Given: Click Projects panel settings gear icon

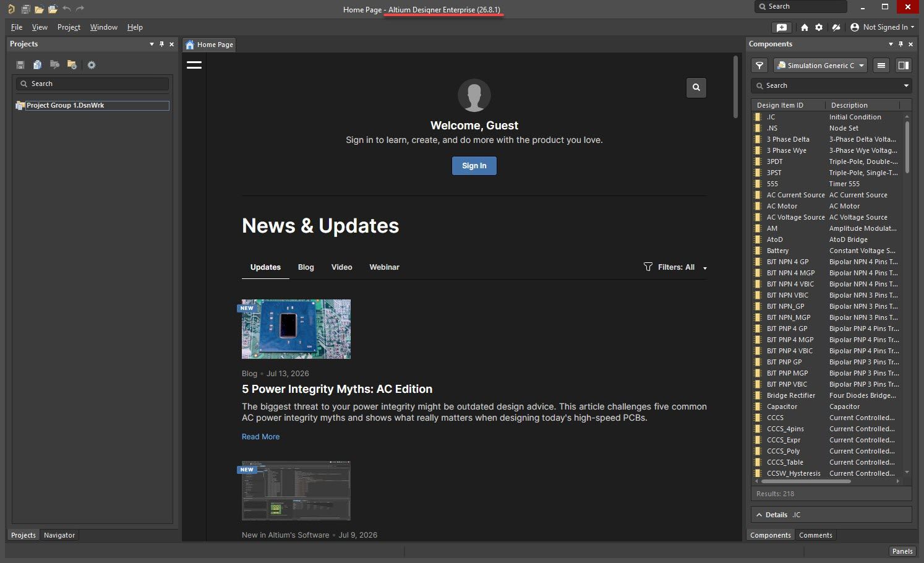Looking at the screenshot, I should (x=92, y=65).
